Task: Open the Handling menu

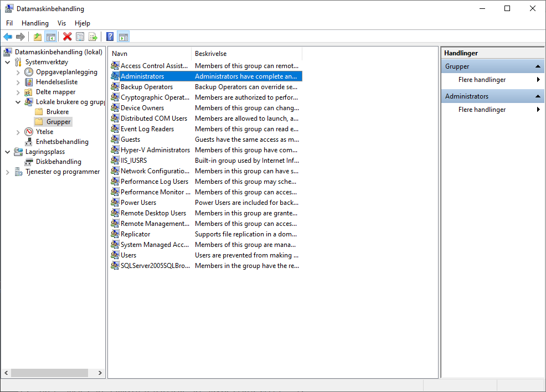Action: [x=35, y=23]
